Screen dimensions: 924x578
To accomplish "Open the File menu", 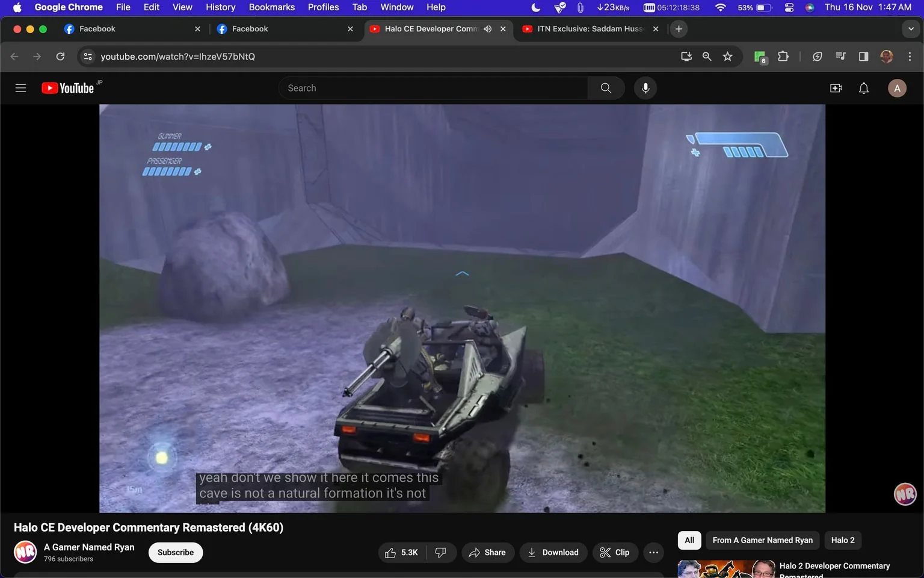I will coord(123,7).
